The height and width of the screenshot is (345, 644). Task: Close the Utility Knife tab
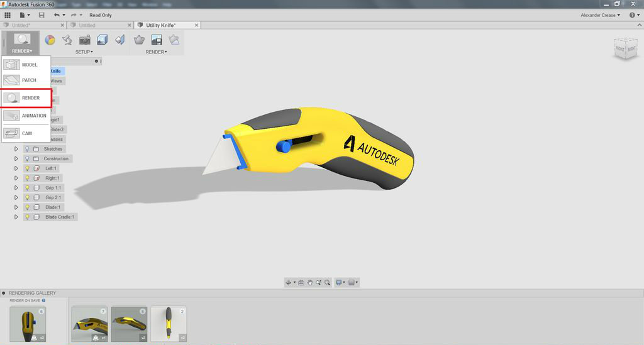point(196,25)
